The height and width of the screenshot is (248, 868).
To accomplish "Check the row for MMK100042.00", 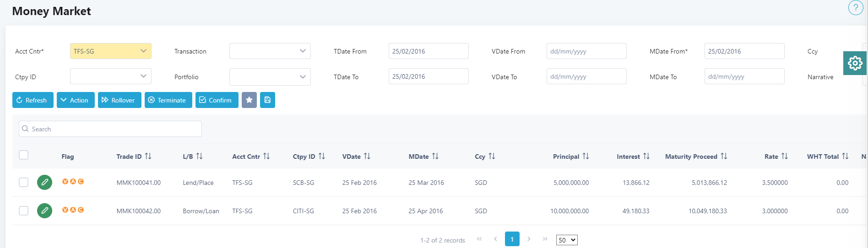I will 24,211.
